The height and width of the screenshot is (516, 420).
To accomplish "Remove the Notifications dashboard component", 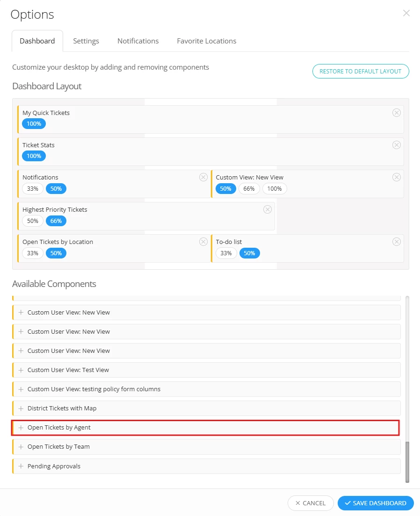I will pos(203,178).
